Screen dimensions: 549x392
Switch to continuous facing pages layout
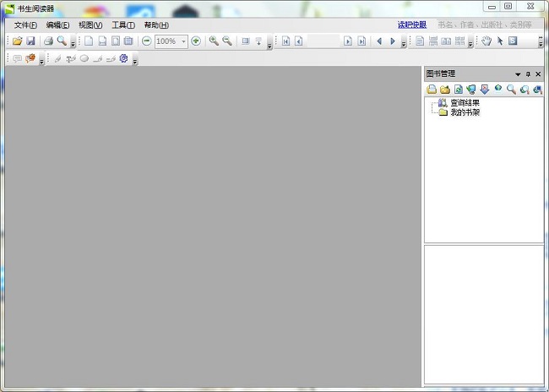coord(459,41)
